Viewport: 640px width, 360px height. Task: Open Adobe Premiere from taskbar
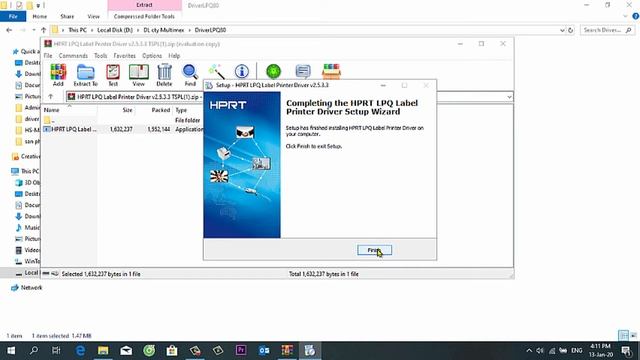coord(241,350)
